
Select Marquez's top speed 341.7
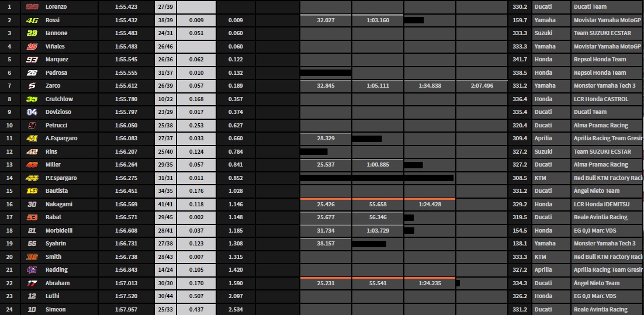[x=520, y=60]
